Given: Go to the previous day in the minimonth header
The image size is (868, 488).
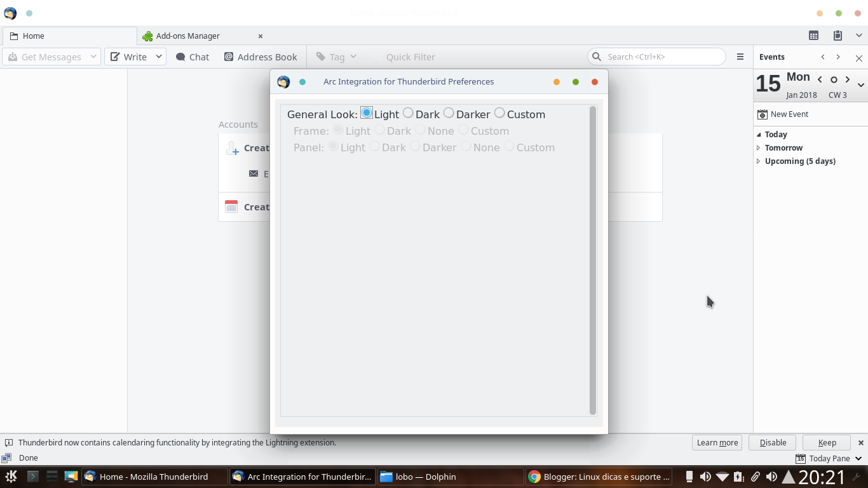Looking at the screenshot, I should (x=820, y=79).
